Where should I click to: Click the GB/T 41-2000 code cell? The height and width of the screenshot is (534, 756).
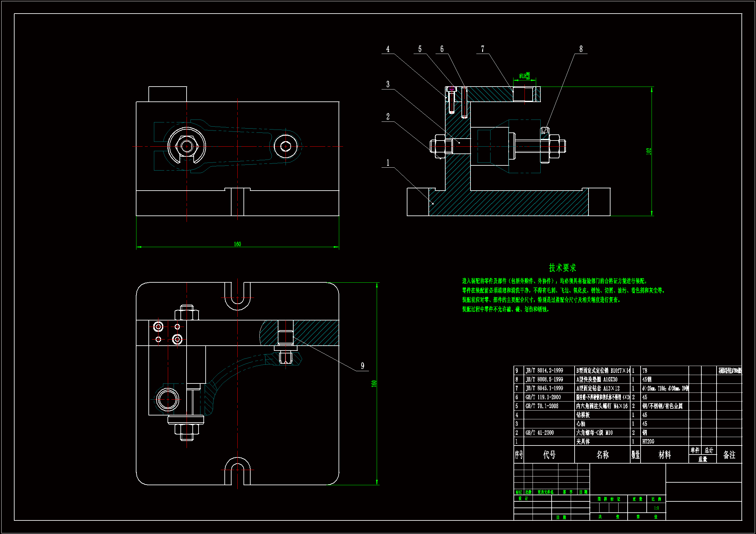click(539, 433)
